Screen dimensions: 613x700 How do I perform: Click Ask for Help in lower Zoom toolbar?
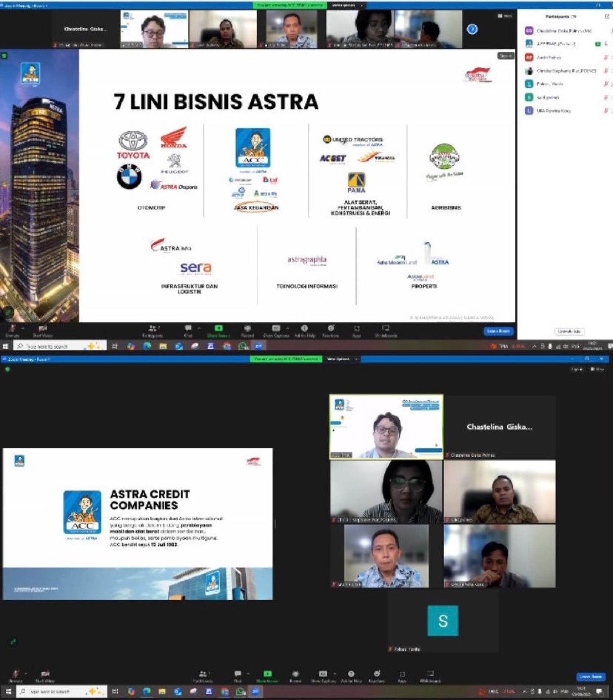(x=351, y=676)
